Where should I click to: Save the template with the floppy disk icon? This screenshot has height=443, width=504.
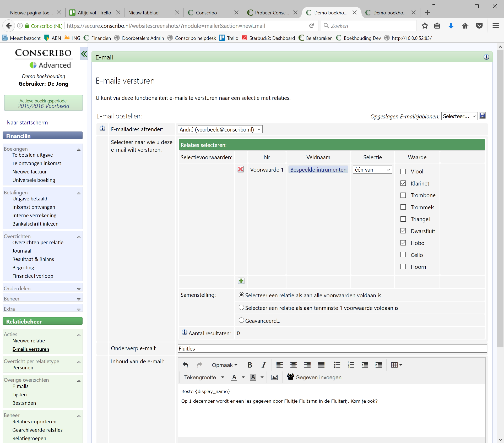tap(483, 116)
